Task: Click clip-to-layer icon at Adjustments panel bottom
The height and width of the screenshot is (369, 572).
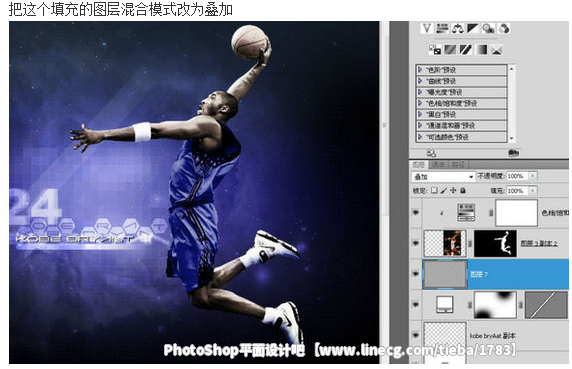Action: 514,153
